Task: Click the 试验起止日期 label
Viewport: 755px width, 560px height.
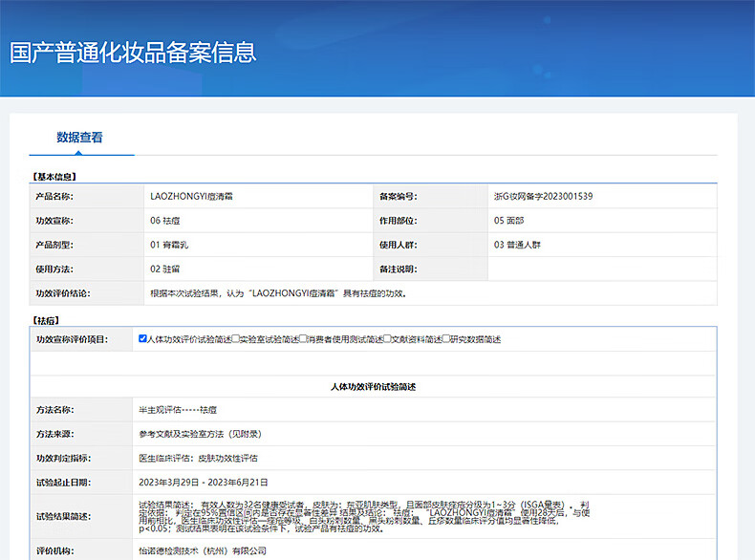Action: 64,482
